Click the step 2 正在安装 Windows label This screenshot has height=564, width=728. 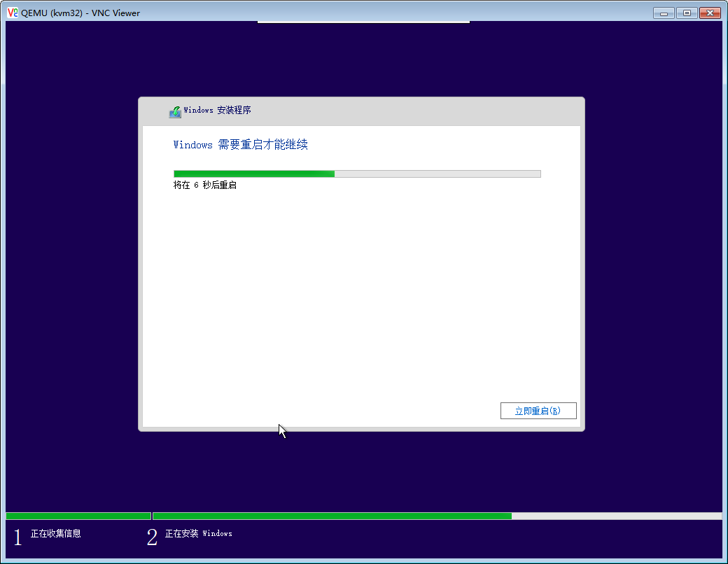pos(199,534)
